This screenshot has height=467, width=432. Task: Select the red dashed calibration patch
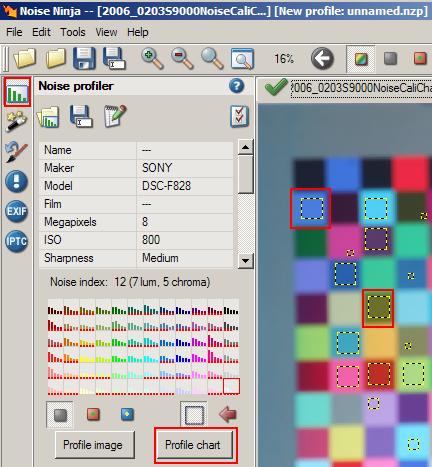[379, 374]
